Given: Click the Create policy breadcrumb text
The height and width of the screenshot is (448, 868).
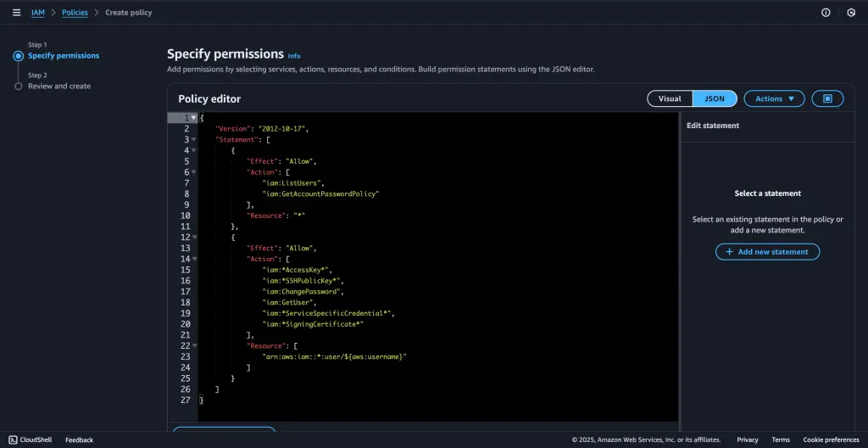Looking at the screenshot, I should click(x=129, y=12).
